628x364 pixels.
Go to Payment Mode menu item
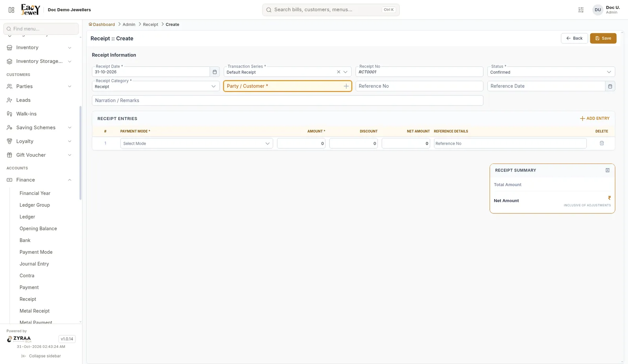click(36, 252)
